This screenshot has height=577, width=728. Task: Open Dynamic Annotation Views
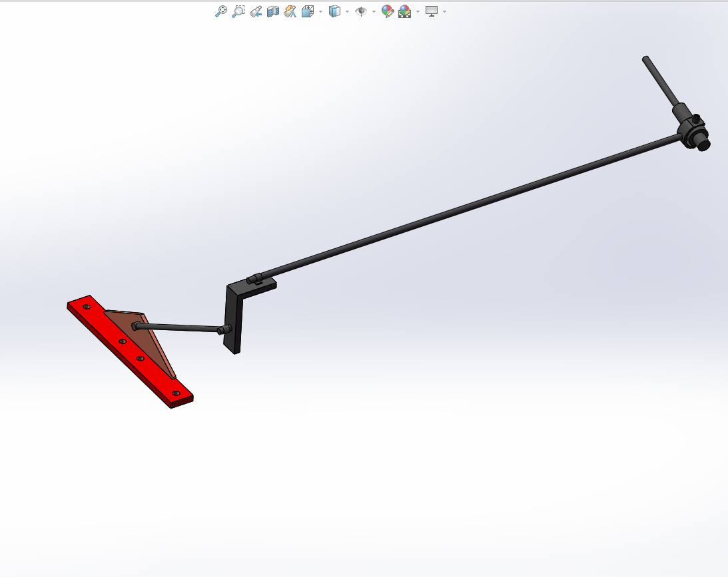[290, 11]
